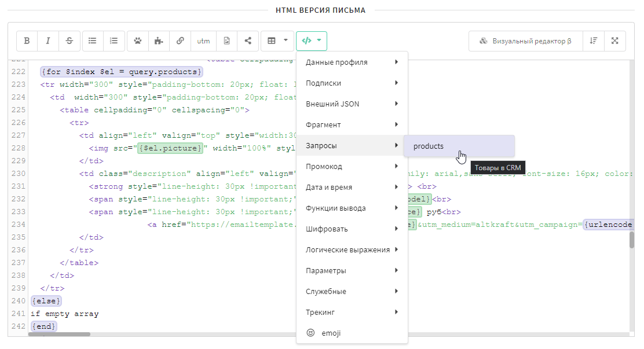This screenshot has width=644, height=349.
Task: Click the {end} tag on line 242
Action: [43, 326]
